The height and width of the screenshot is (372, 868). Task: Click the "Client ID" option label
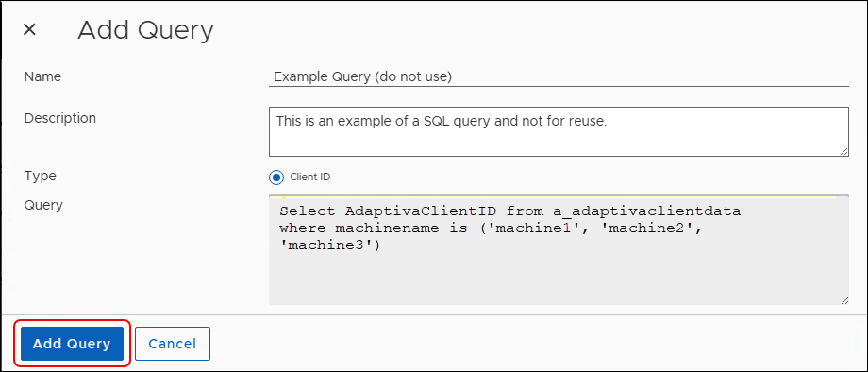(310, 178)
